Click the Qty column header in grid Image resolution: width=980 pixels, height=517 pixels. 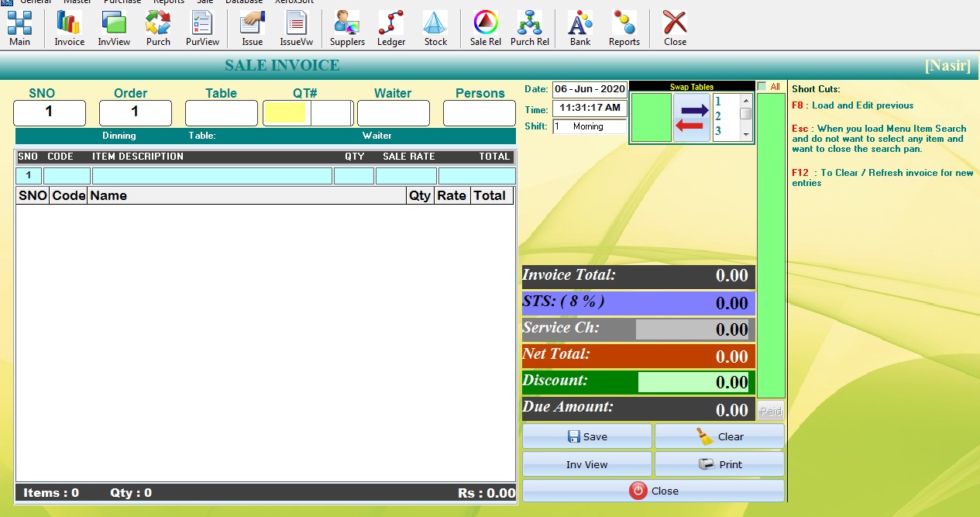click(x=420, y=195)
